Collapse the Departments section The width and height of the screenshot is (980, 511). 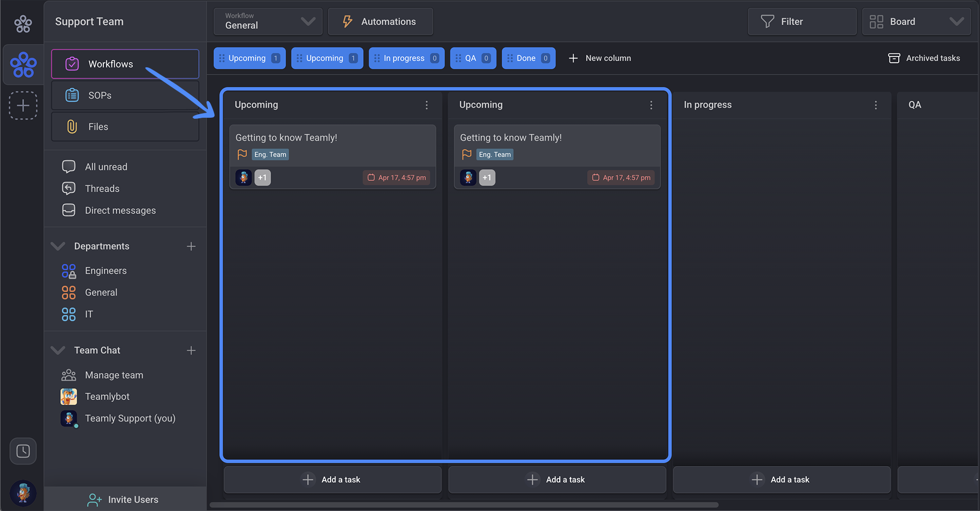pos(58,246)
